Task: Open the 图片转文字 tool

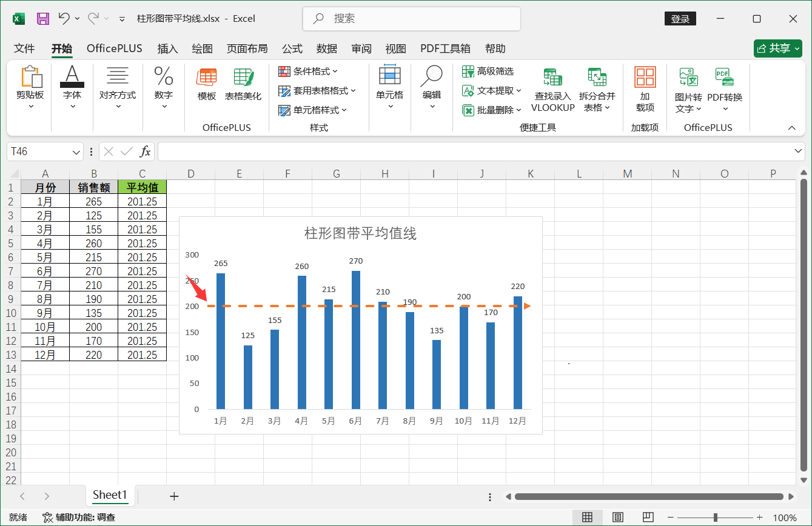Action: point(688,90)
